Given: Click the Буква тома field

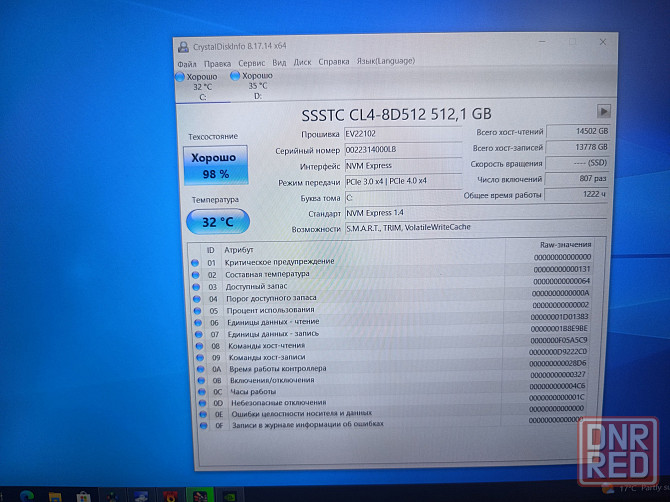Looking at the screenshot, I should pos(403,198).
